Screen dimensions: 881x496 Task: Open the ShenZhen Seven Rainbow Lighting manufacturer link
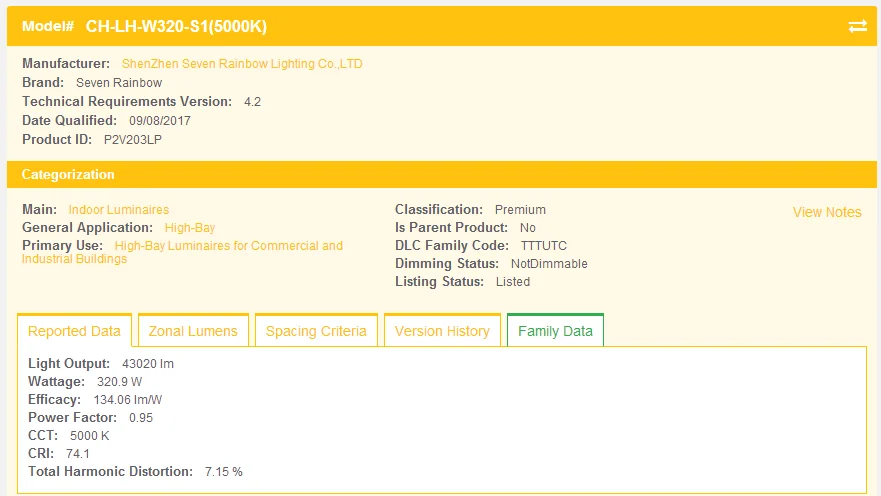(242, 64)
